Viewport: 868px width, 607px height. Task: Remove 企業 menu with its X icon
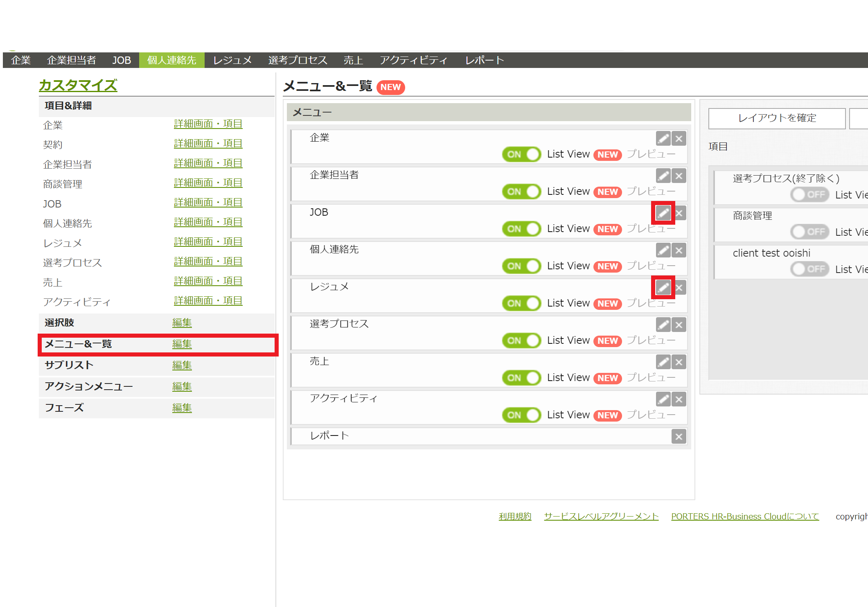point(679,138)
